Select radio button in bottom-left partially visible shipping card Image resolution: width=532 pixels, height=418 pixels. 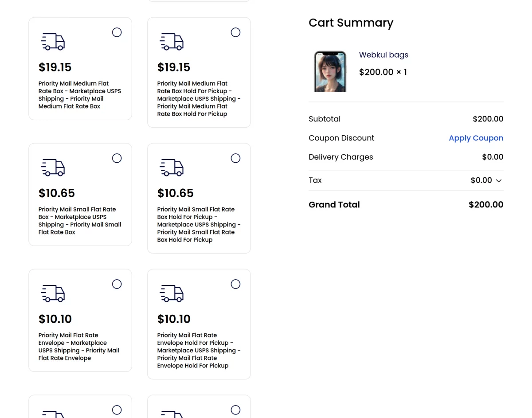coord(117,410)
